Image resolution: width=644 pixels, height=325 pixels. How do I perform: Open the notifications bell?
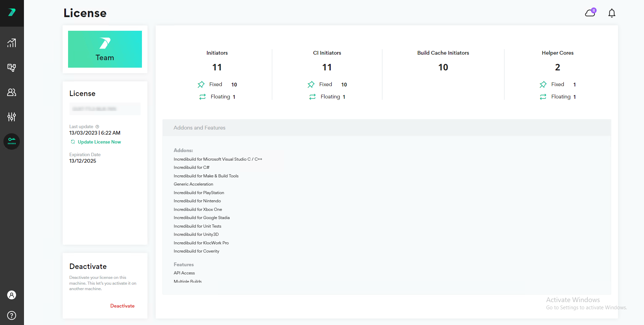[612, 13]
